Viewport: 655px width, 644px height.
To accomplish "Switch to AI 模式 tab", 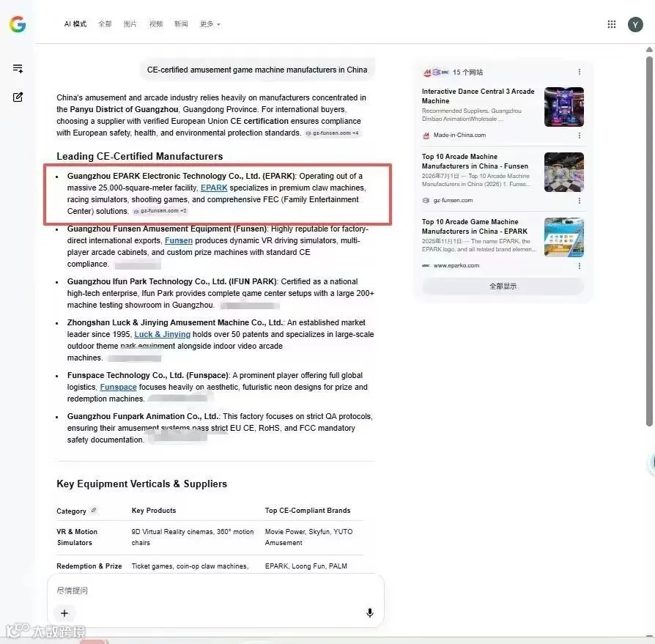I will [75, 23].
